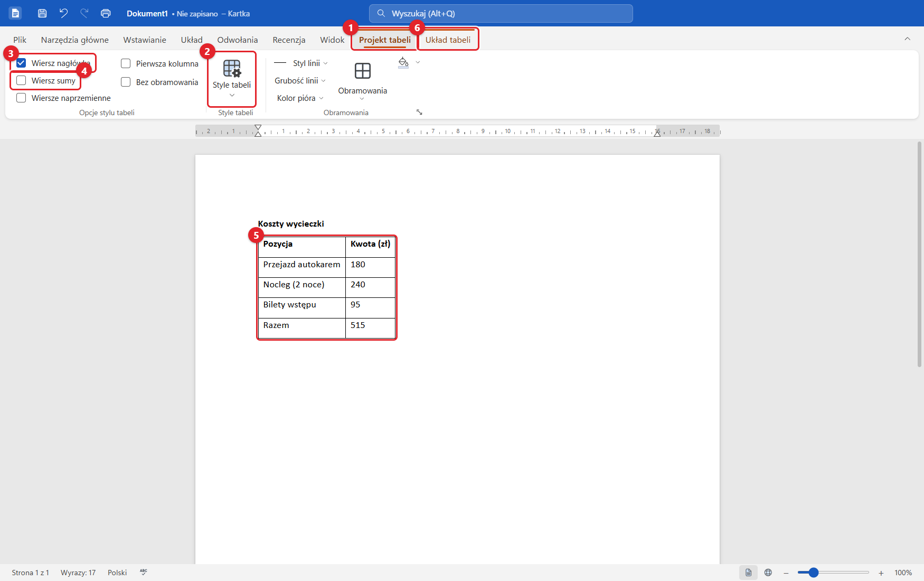Tick the Bez obramowania checkbox
This screenshot has width=924, height=581.
(x=126, y=82)
